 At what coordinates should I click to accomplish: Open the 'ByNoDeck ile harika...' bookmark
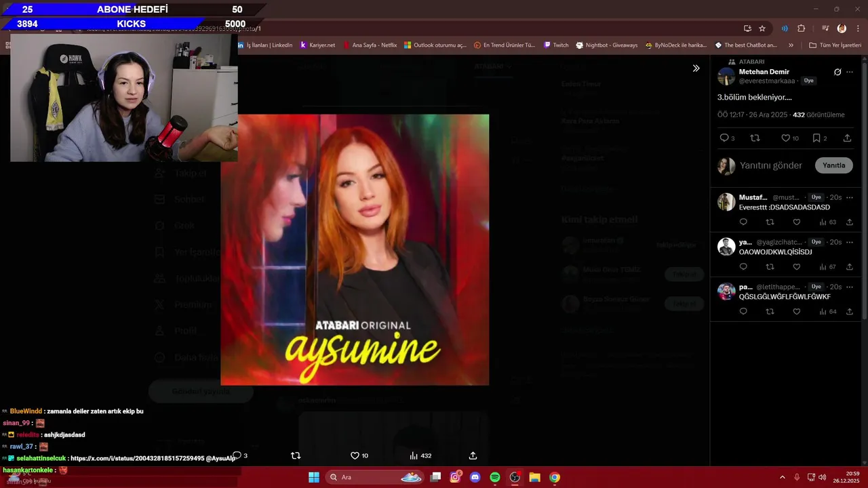click(676, 45)
